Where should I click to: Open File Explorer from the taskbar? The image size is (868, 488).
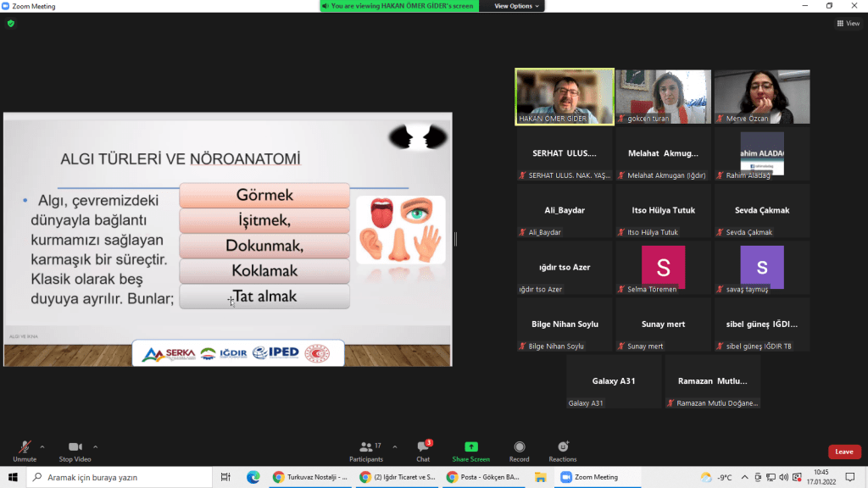(540, 477)
